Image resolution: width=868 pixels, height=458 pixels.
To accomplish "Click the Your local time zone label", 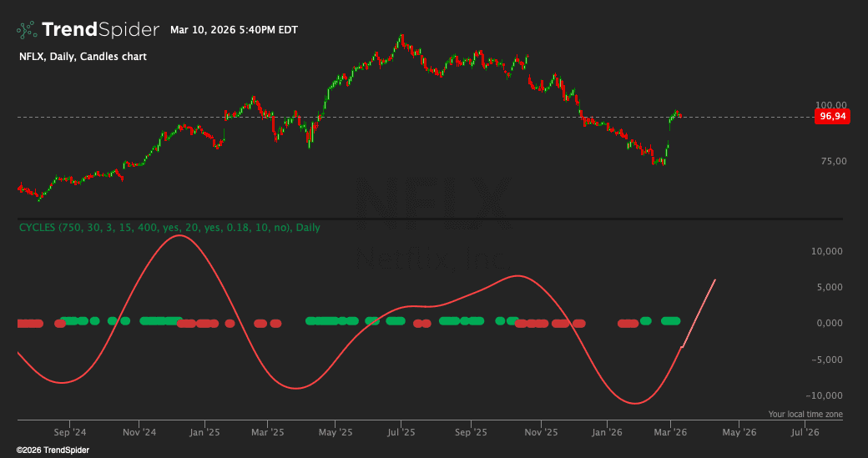I will [805, 415].
